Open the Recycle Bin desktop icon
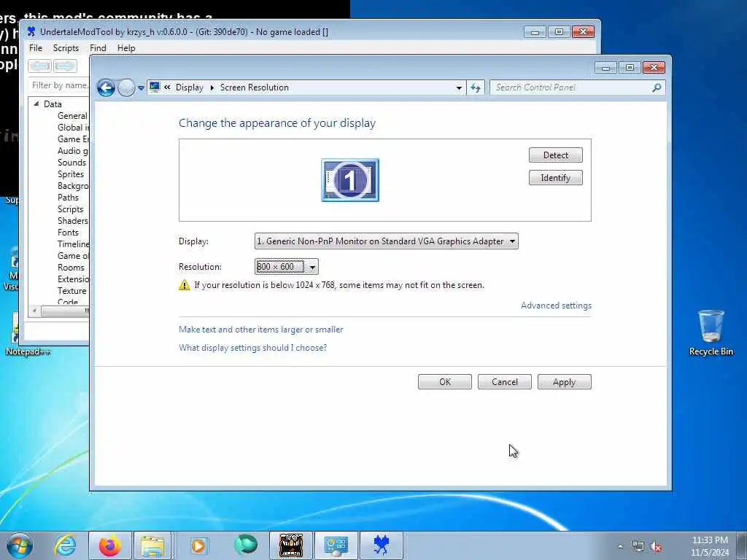Image resolution: width=747 pixels, height=560 pixels. click(711, 332)
